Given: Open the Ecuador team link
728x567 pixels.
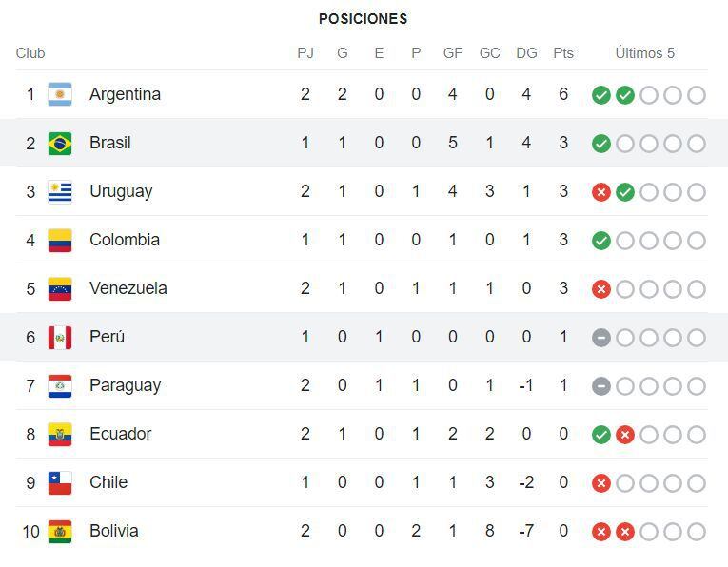Looking at the screenshot, I should (x=120, y=434).
